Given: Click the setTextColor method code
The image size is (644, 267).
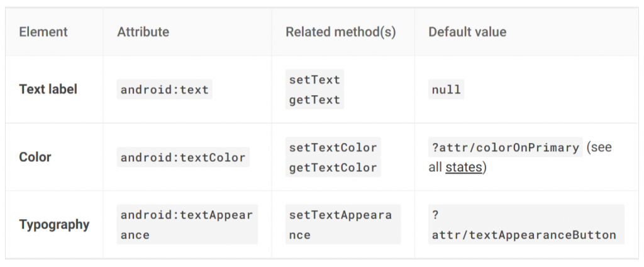Looking at the screenshot, I should click(333, 148).
